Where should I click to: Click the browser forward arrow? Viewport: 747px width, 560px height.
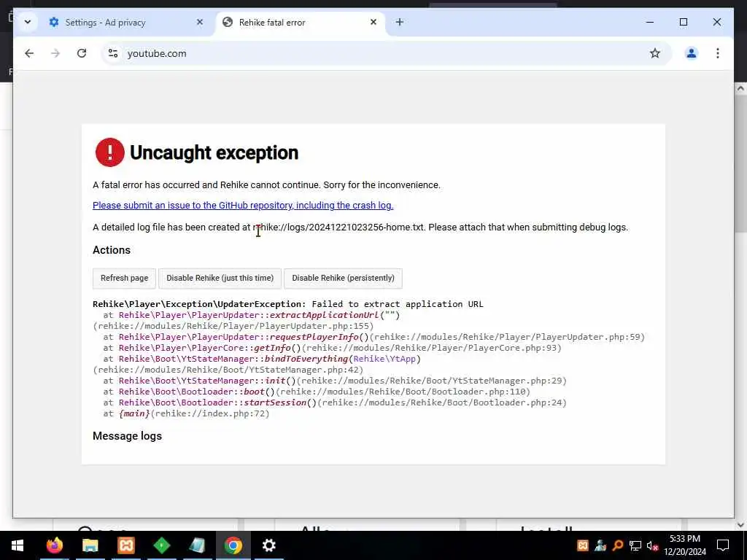(x=55, y=53)
